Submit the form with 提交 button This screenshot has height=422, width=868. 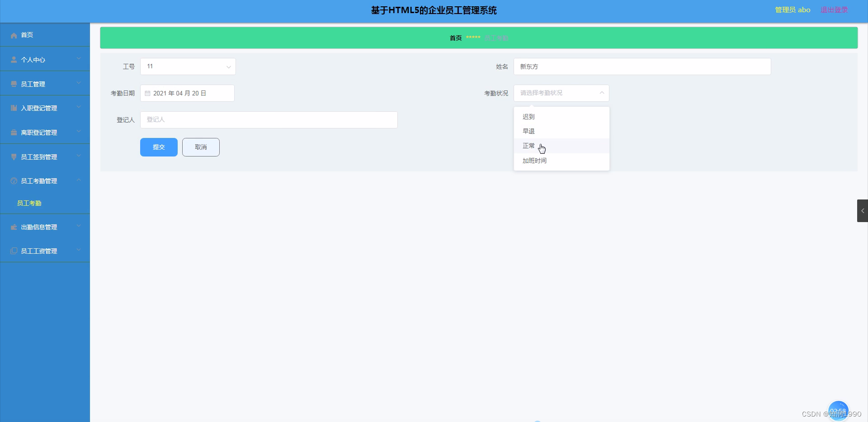pyautogui.click(x=159, y=147)
